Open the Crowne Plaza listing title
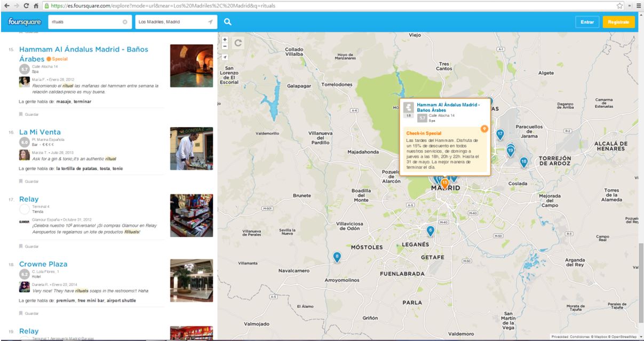This screenshot has height=341, width=644. click(43, 264)
